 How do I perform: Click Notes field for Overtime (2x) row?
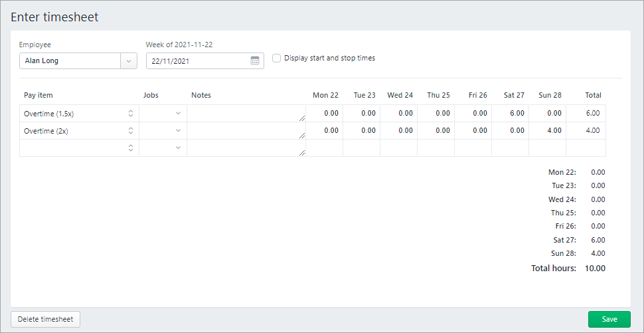(x=246, y=131)
